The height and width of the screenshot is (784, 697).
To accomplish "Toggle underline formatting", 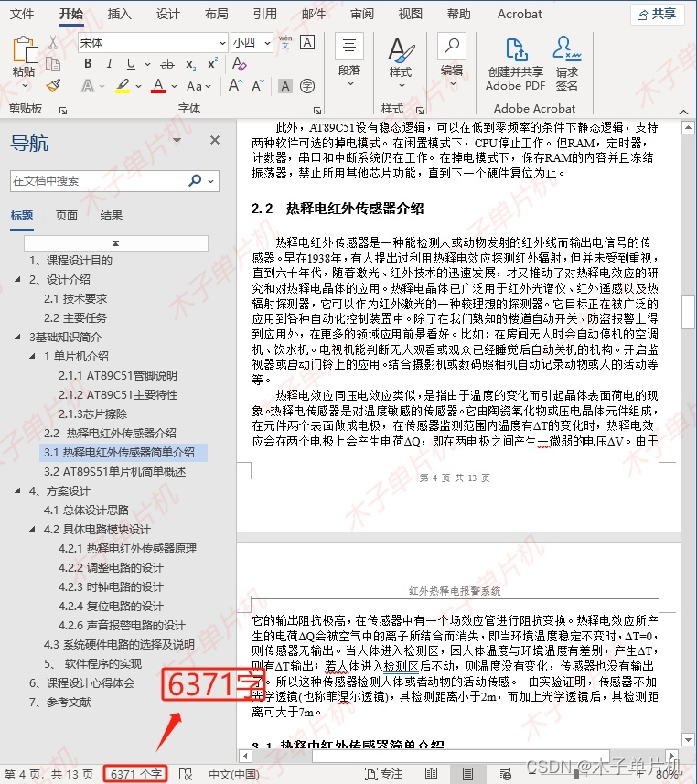I will pyautogui.click(x=131, y=63).
